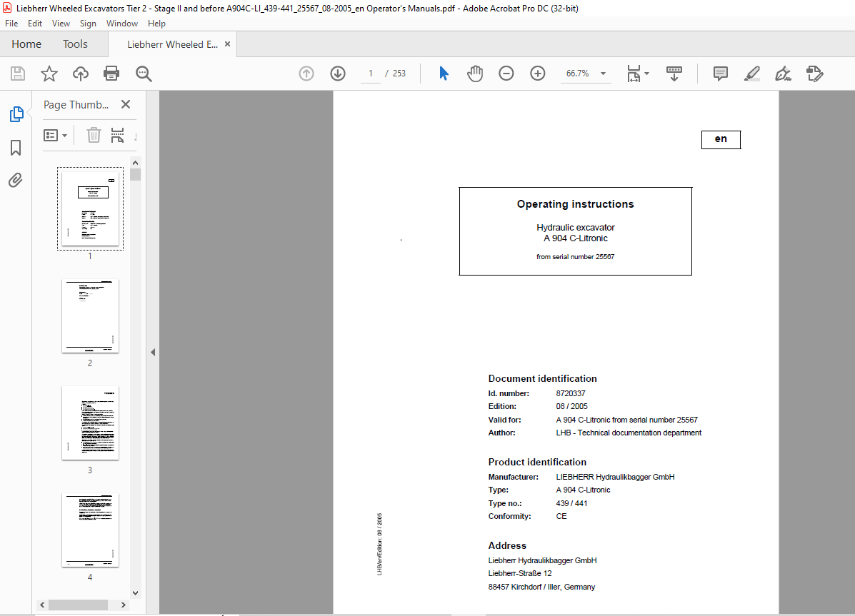
Task: Click the thumbnail horizontal scrollbar thumb
Action: [78, 605]
